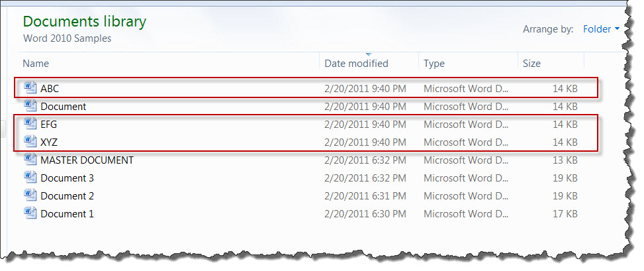Click the Document 1 file size
This screenshot has height=271, width=644.
click(x=565, y=214)
